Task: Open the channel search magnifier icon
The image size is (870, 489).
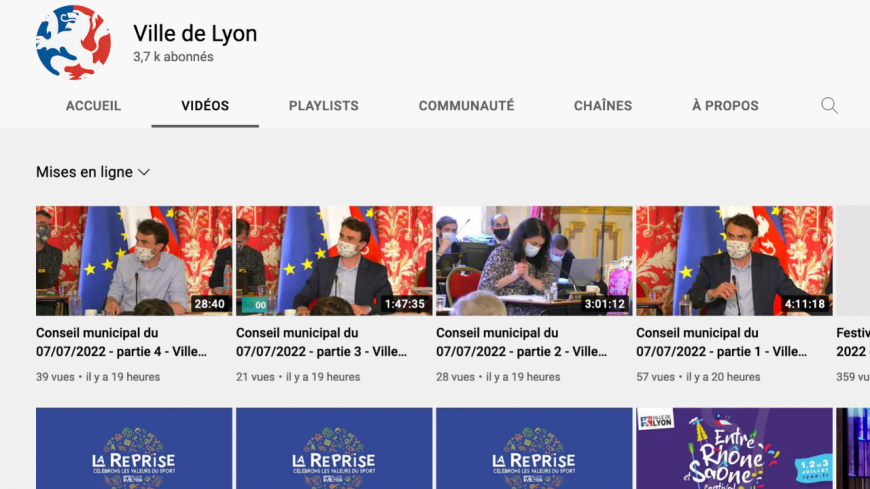Action: [x=829, y=106]
